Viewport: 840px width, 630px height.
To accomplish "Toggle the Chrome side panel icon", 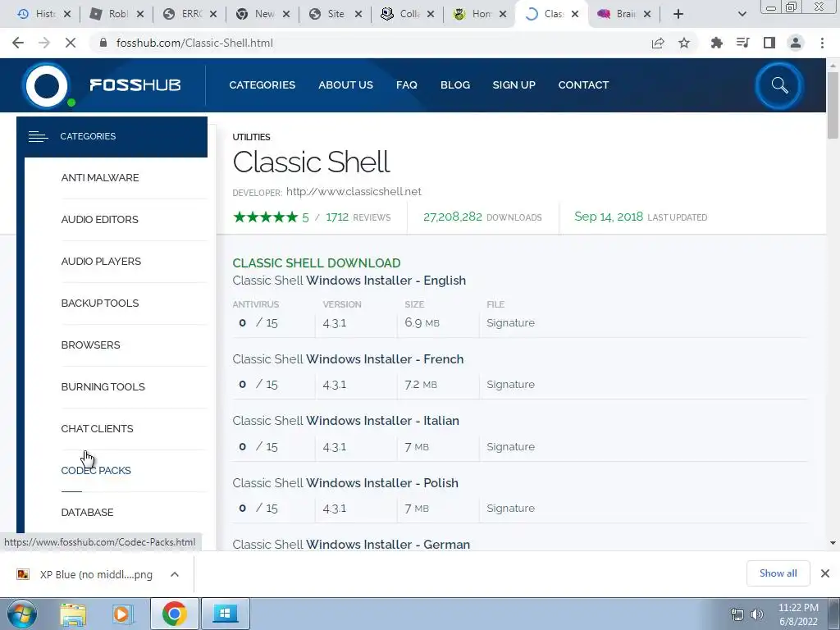I will (769, 43).
